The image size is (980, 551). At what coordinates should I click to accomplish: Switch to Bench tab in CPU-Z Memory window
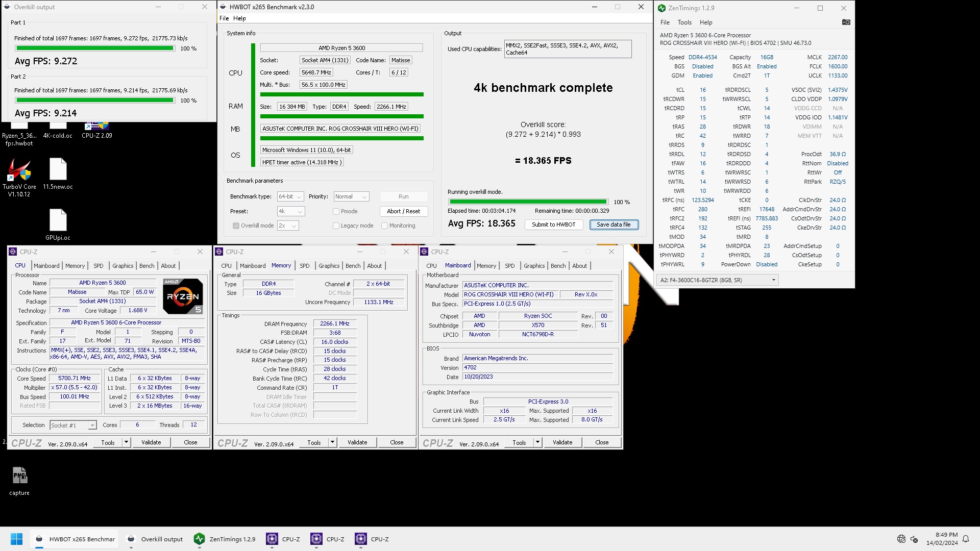tap(353, 266)
